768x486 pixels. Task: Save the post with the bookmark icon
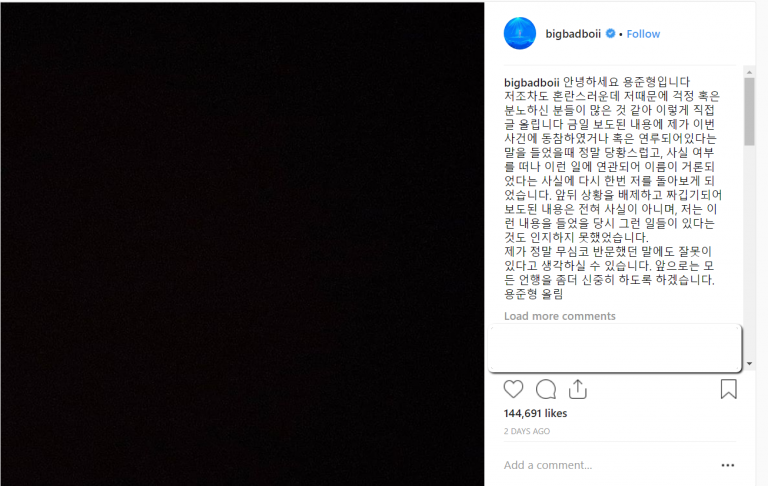(728, 389)
